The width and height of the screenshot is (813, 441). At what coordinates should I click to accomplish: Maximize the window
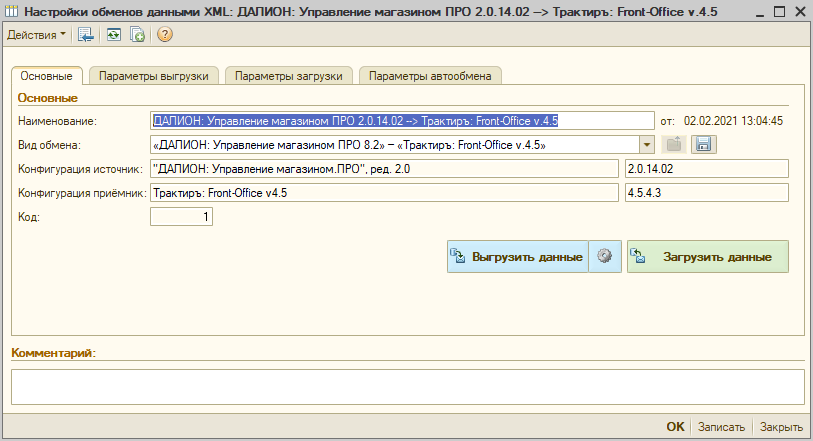click(779, 11)
